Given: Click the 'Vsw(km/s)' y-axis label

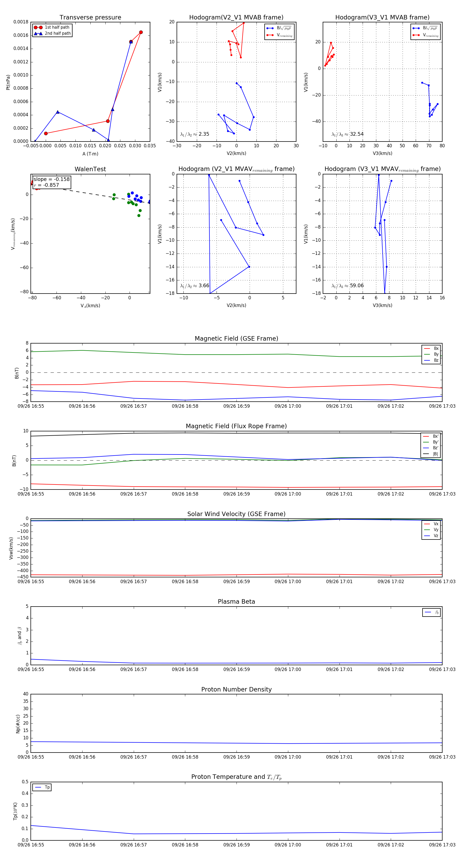Looking at the screenshot, I should (11, 548).
